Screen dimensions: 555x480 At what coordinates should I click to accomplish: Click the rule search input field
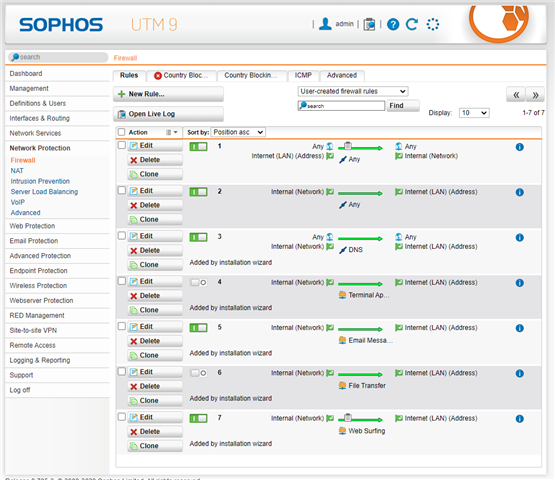[341, 106]
